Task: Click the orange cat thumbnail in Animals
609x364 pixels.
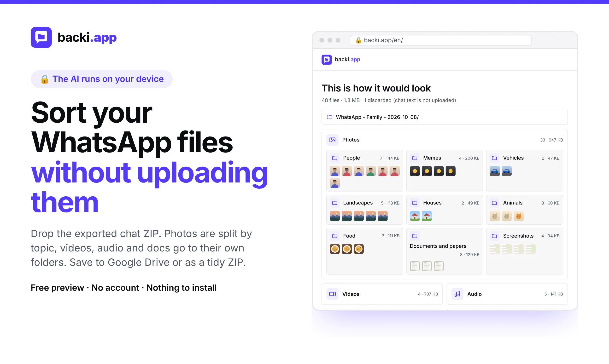Action: coord(519,216)
